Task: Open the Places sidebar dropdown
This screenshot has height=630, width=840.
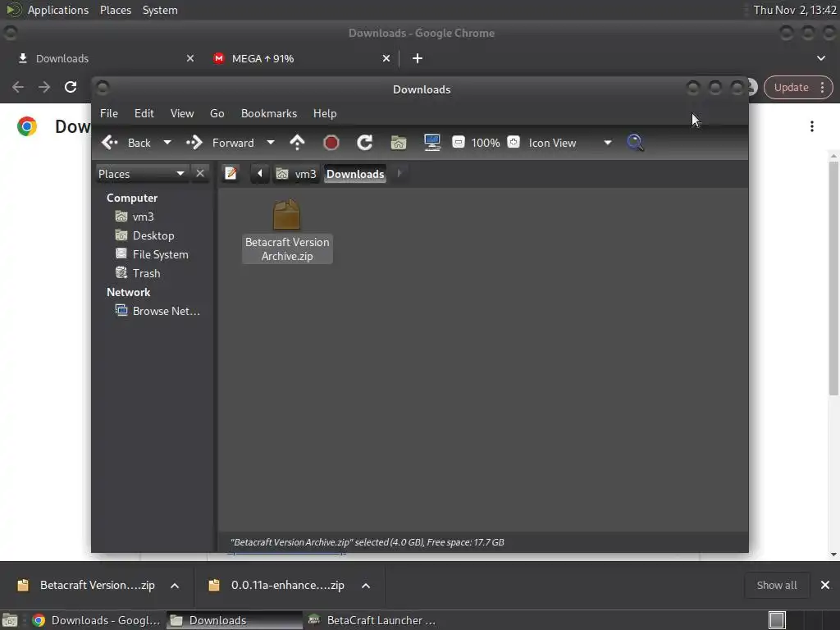Action: 141,174
